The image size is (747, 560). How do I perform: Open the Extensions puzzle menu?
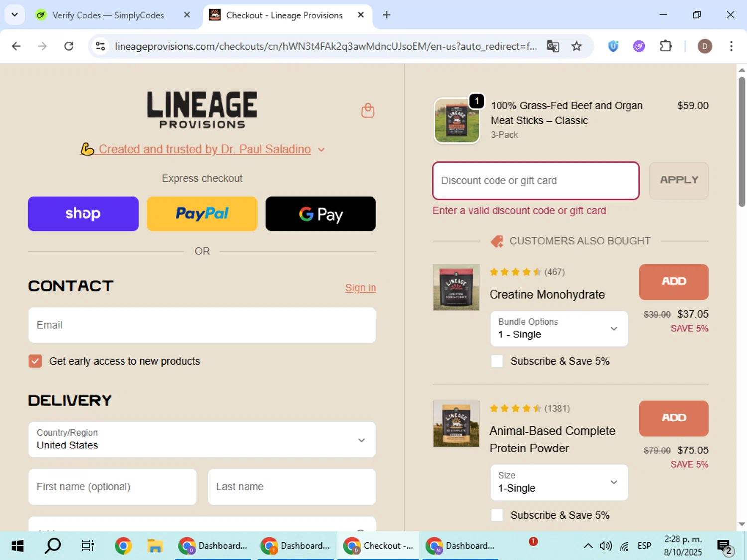click(x=666, y=46)
